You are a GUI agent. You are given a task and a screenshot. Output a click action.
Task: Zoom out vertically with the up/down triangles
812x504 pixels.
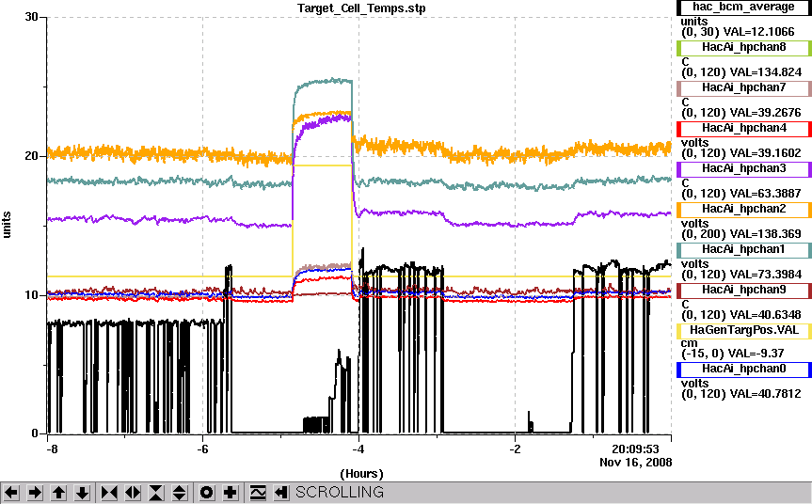point(179,492)
